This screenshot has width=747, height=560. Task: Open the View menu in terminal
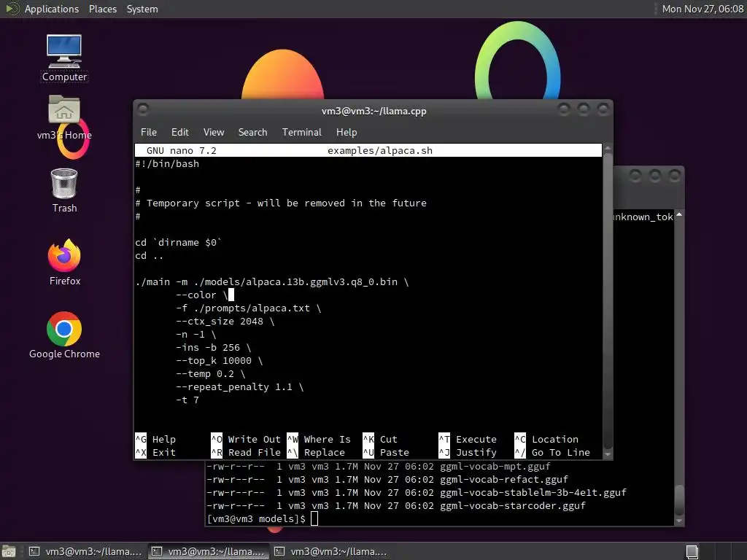pyautogui.click(x=214, y=133)
